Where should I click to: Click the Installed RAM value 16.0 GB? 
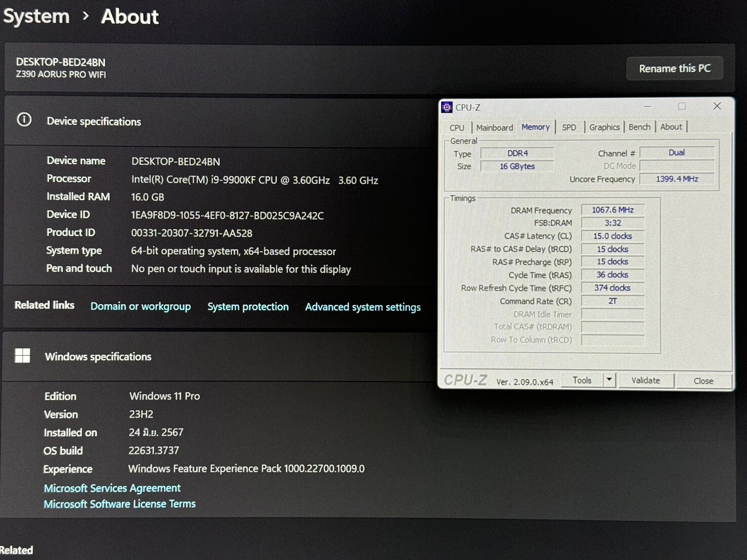click(x=148, y=197)
